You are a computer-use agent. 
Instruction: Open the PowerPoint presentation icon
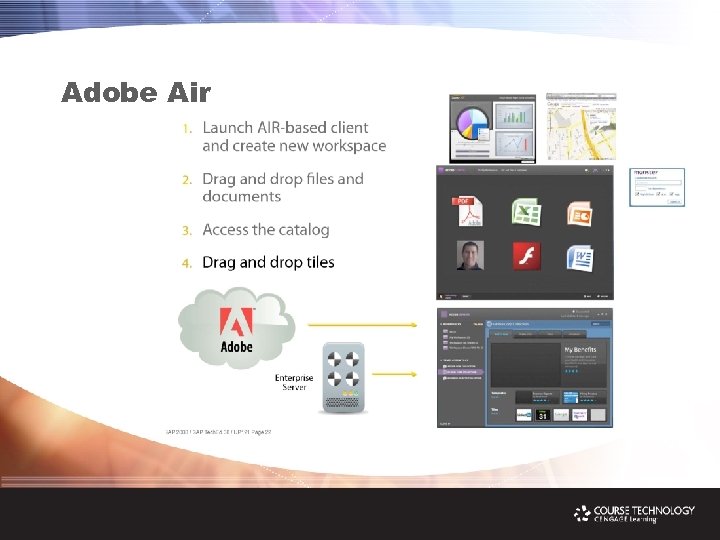(x=580, y=214)
